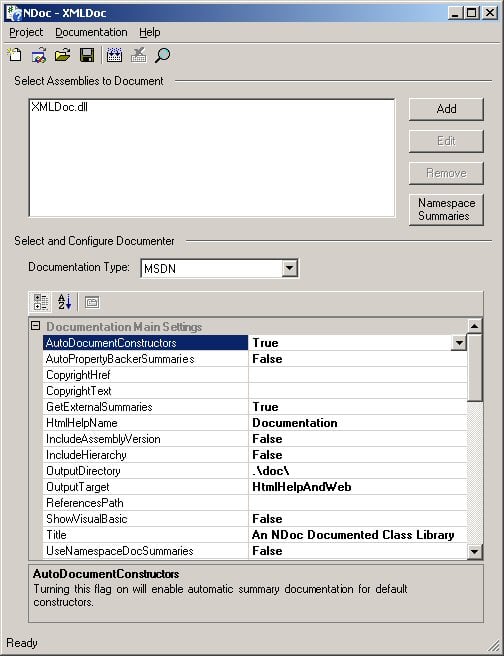Select the UseNamespaceDocSummaries property
Screen dimensions: 504x656
point(145,551)
